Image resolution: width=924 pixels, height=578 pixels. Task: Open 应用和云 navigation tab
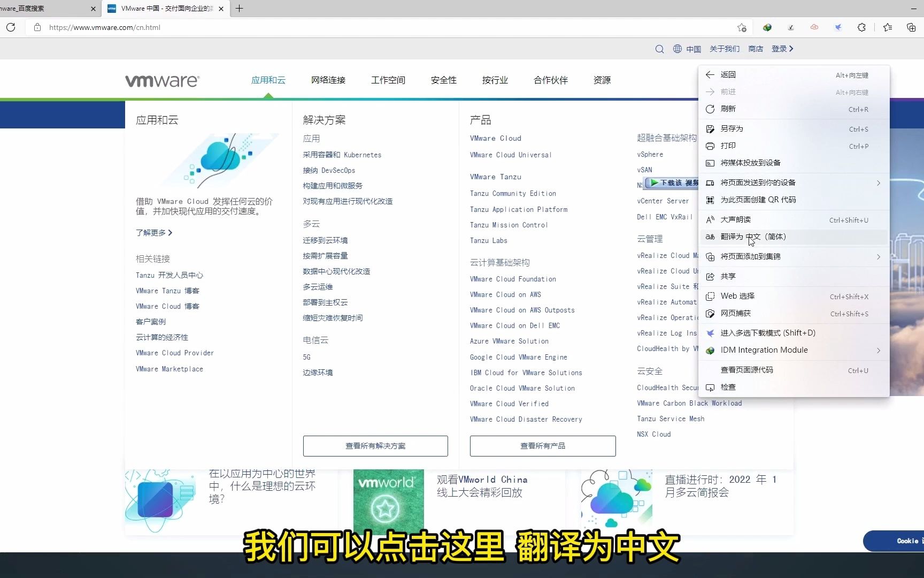268,80
